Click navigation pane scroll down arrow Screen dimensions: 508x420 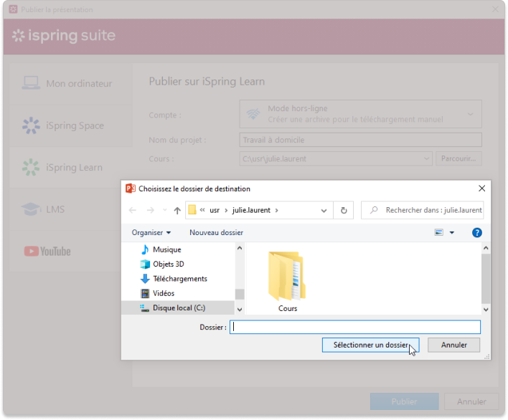tap(240, 310)
